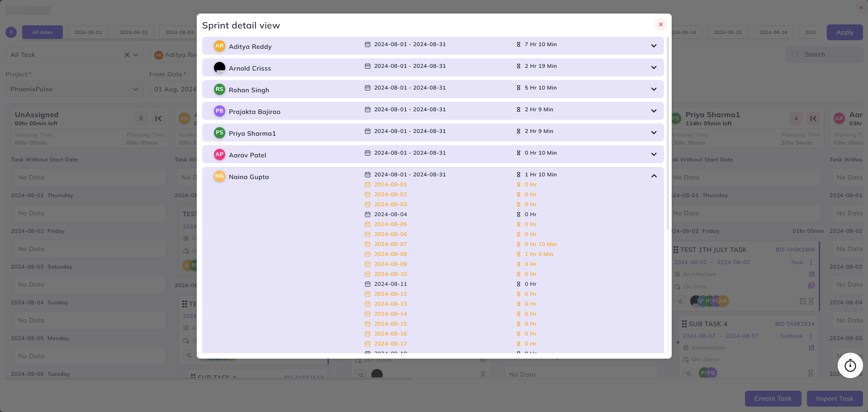
Task: Click Priya Sharma1 PS avatar in dialog
Action: click(219, 133)
